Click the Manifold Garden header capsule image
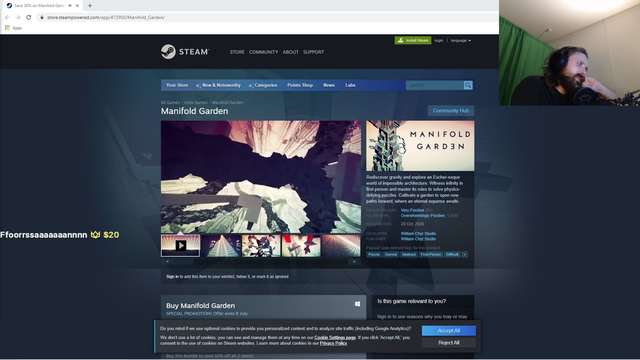 (x=420, y=146)
